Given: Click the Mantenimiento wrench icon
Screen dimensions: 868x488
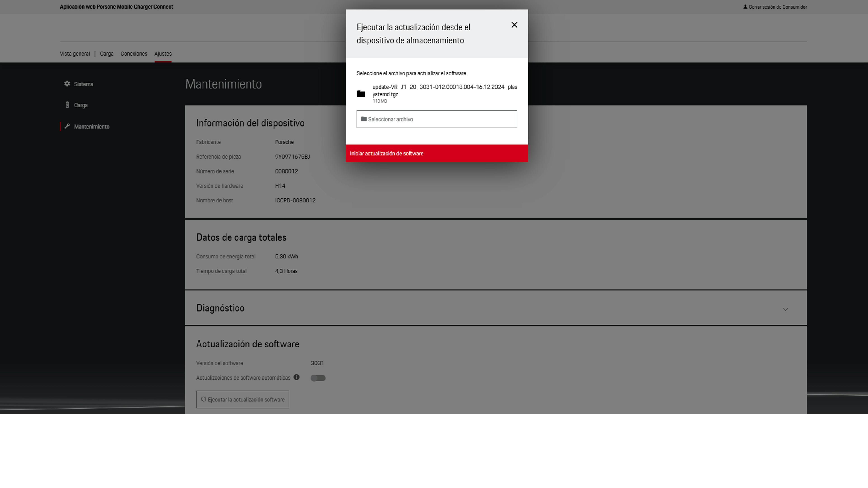Looking at the screenshot, I should 67,126.
